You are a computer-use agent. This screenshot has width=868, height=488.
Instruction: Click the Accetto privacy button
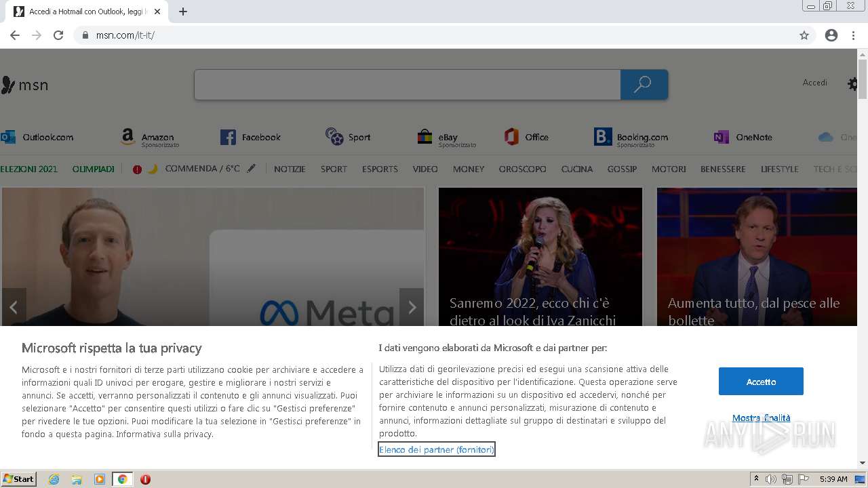[761, 382]
